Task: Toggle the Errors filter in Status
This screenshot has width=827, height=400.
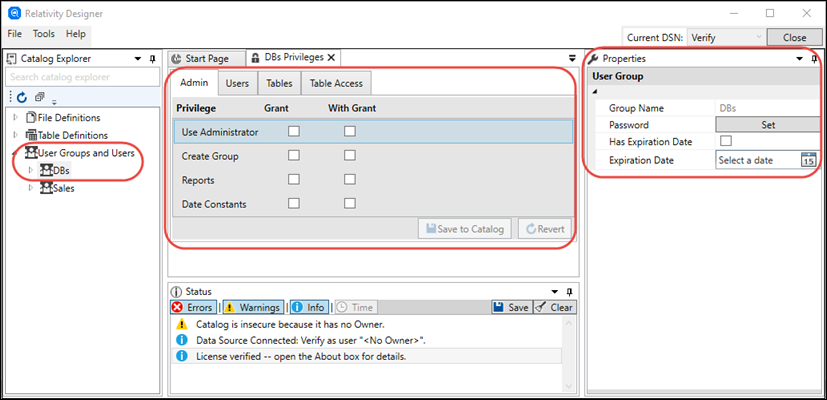Action: (x=193, y=307)
